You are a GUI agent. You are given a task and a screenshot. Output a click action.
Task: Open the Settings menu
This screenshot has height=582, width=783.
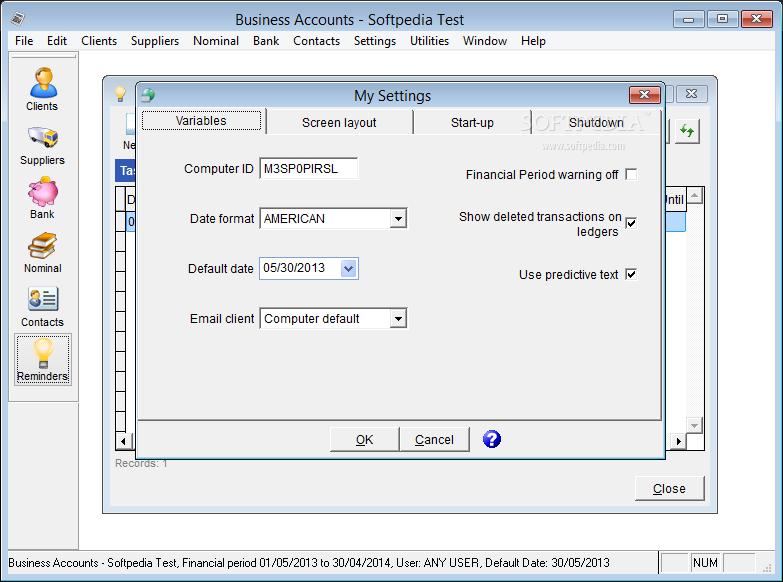375,41
